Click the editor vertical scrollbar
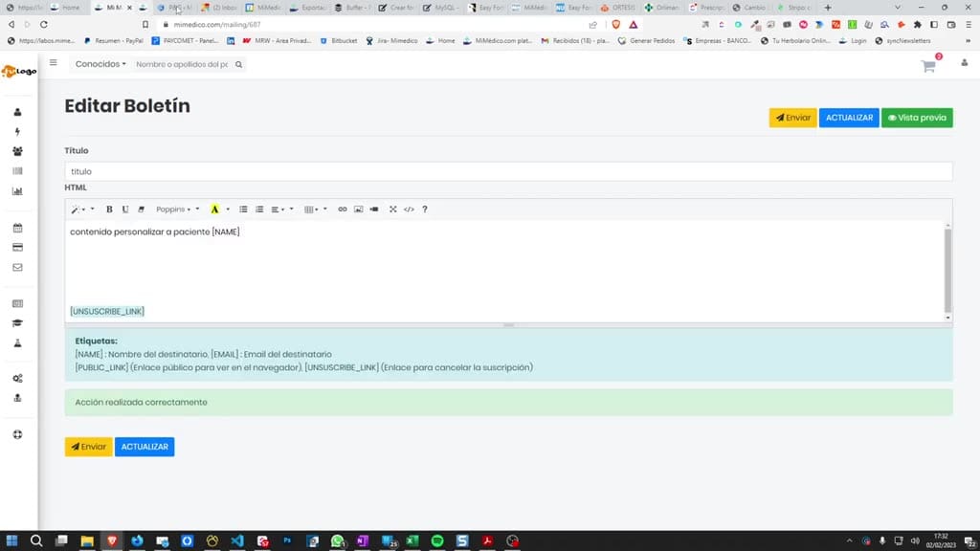Viewport: 980px width, 551px height. (947, 270)
